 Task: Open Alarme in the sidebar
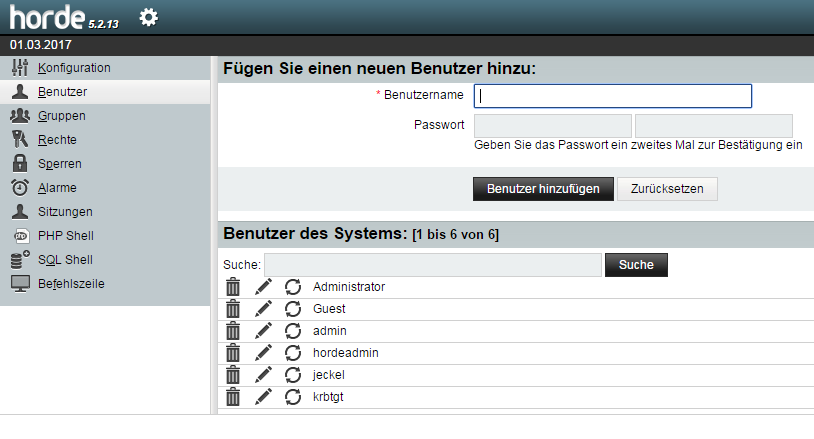click(57, 188)
